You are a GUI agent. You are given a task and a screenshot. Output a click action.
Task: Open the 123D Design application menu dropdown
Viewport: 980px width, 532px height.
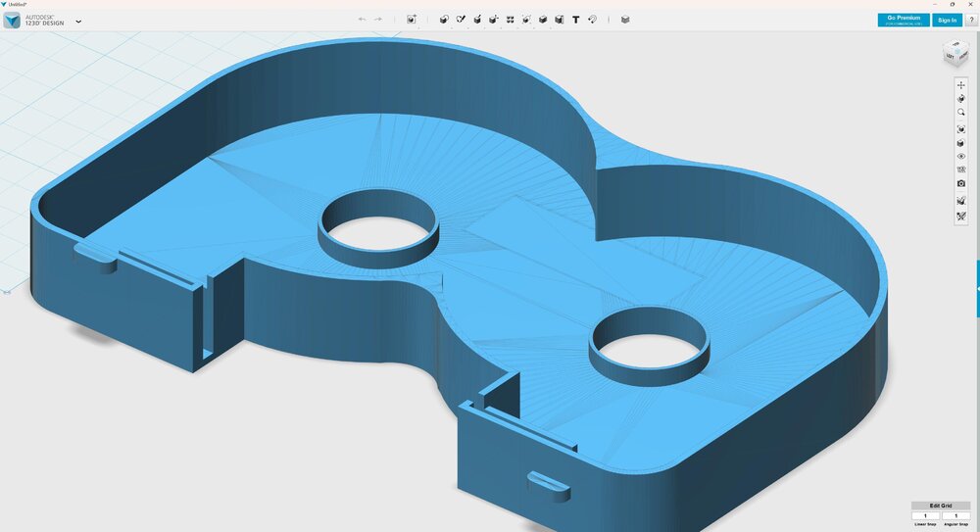coord(78,21)
